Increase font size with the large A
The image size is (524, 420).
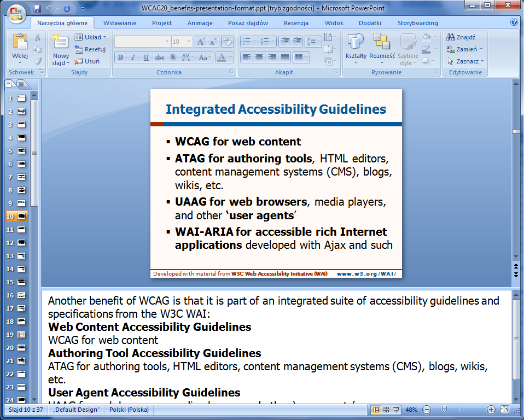point(201,42)
